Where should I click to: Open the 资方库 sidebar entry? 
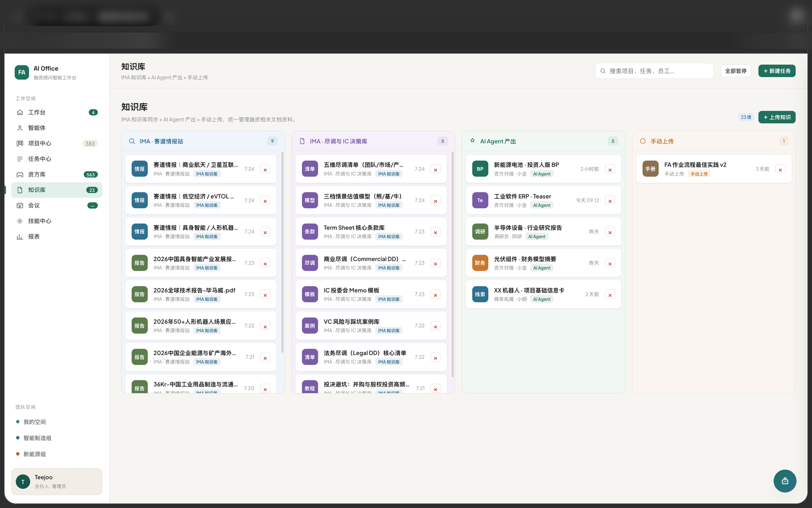pos(56,174)
